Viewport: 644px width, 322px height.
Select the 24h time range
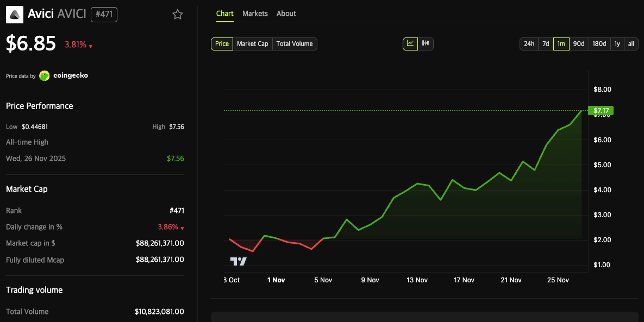[528, 43]
